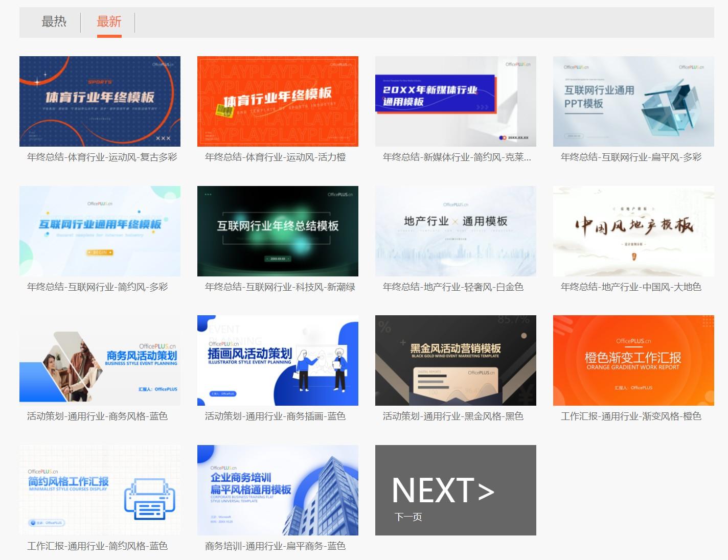Open the 20XX年新媒体行业通用模板 thumbnail

tap(456, 101)
